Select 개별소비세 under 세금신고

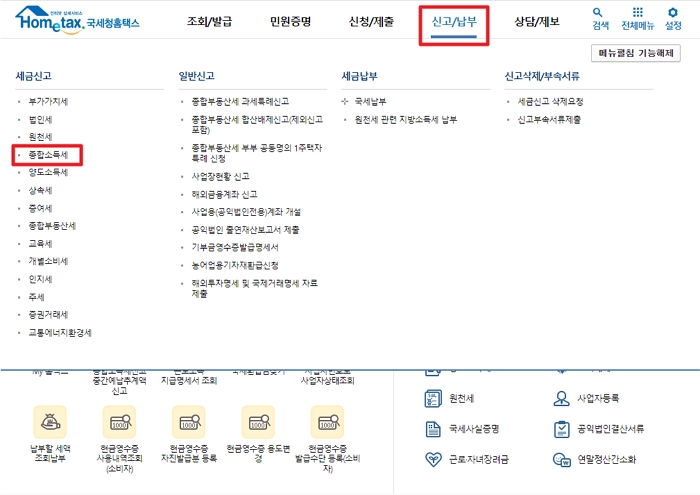48,261
